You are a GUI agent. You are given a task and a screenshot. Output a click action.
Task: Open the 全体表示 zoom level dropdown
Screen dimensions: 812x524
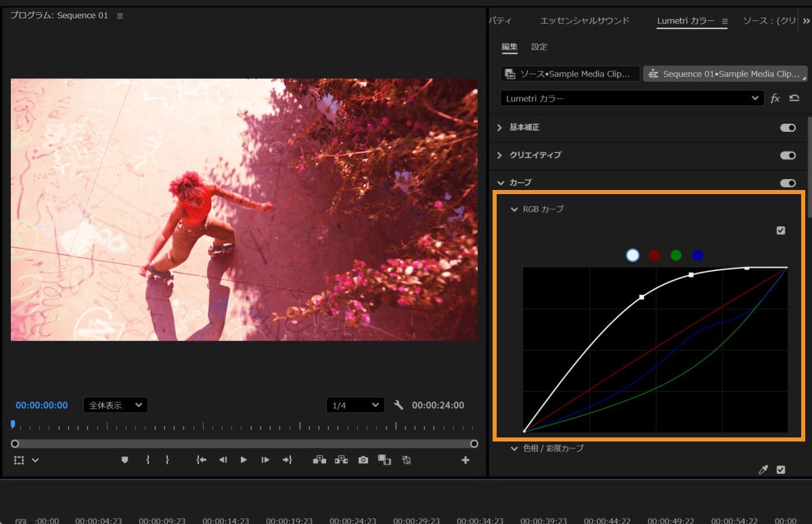click(x=116, y=406)
